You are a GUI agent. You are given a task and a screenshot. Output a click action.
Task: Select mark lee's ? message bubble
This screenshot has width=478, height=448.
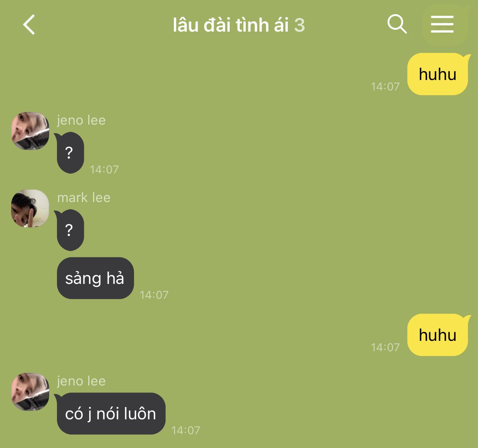pos(70,230)
